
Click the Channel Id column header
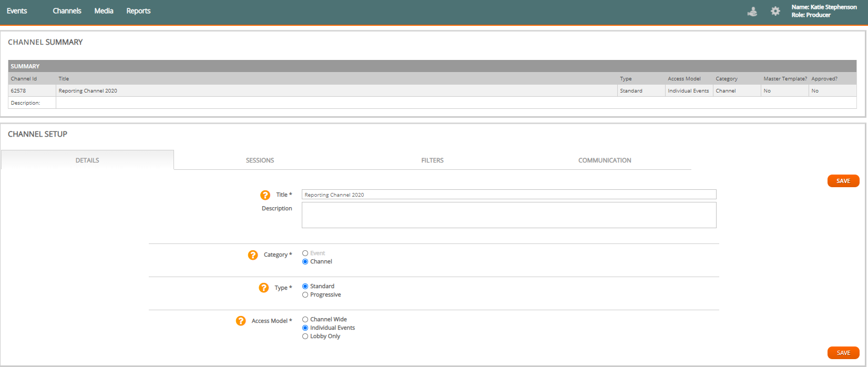(x=24, y=79)
